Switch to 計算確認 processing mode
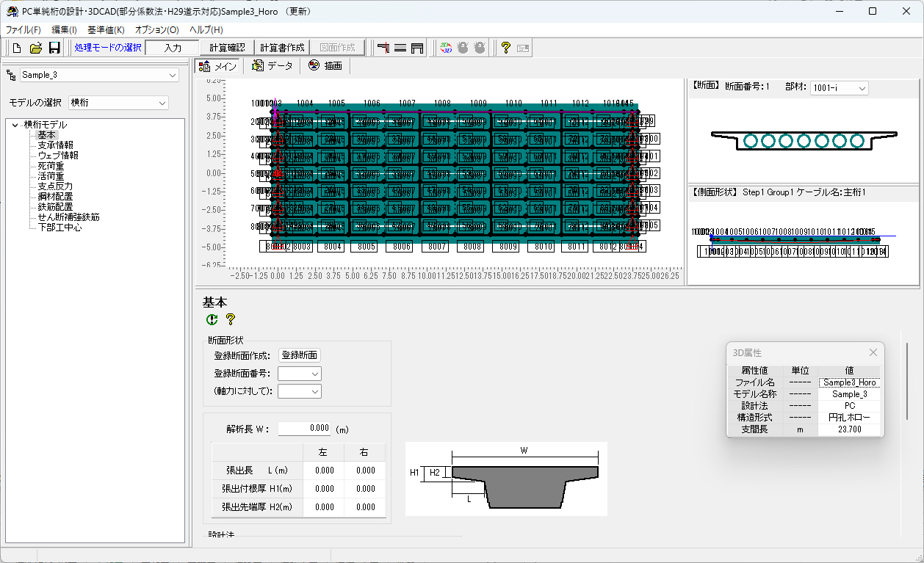The height and width of the screenshot is (563, 924). (x=227, y=48)
